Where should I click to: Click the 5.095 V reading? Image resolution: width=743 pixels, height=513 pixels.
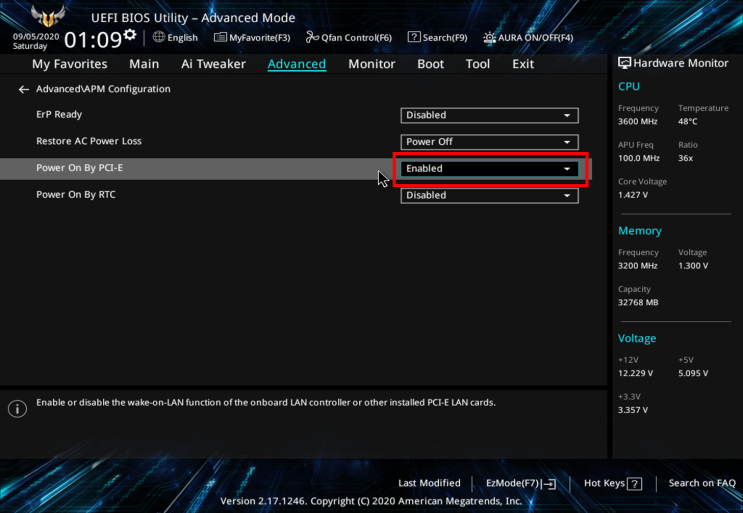coord(693,373)
